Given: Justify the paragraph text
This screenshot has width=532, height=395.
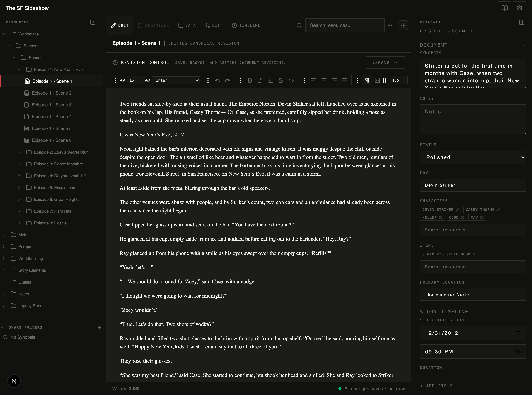Looking at the screenshot, I should coord(345,80).
